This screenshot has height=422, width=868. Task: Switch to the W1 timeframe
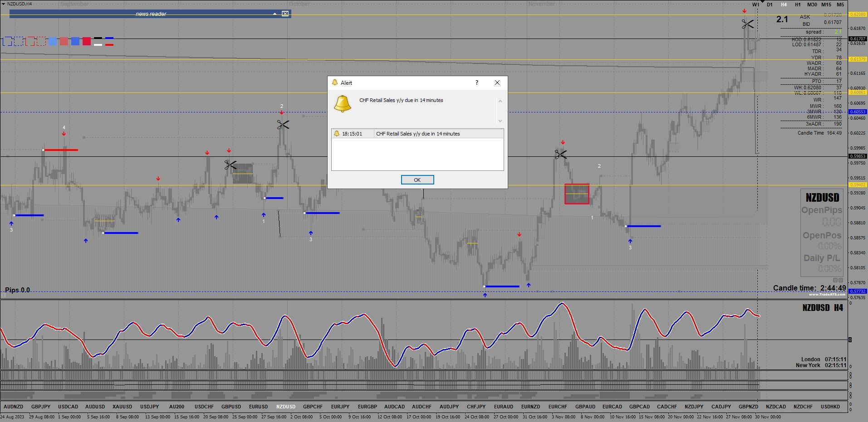click(x=755, y=5)
